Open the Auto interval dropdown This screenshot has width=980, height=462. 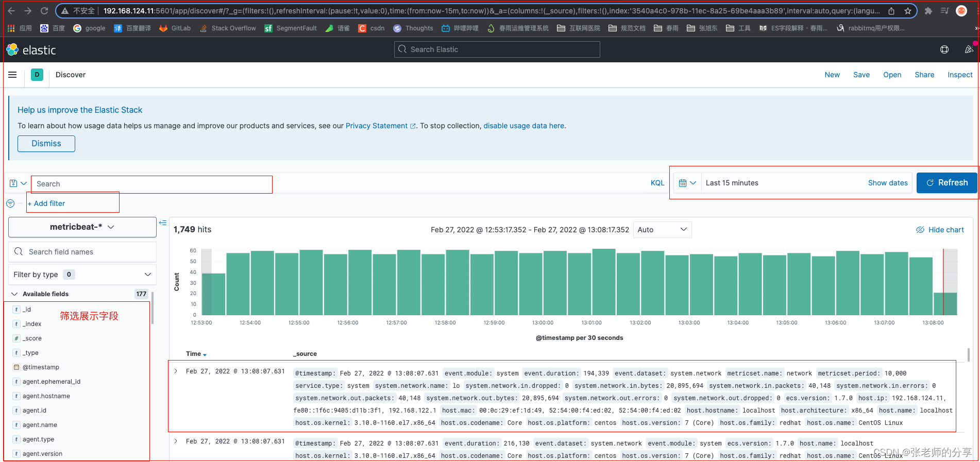662,230
